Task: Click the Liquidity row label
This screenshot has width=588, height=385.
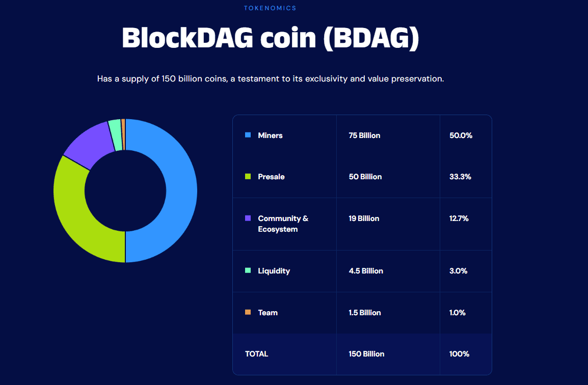Action: (274, 271)
